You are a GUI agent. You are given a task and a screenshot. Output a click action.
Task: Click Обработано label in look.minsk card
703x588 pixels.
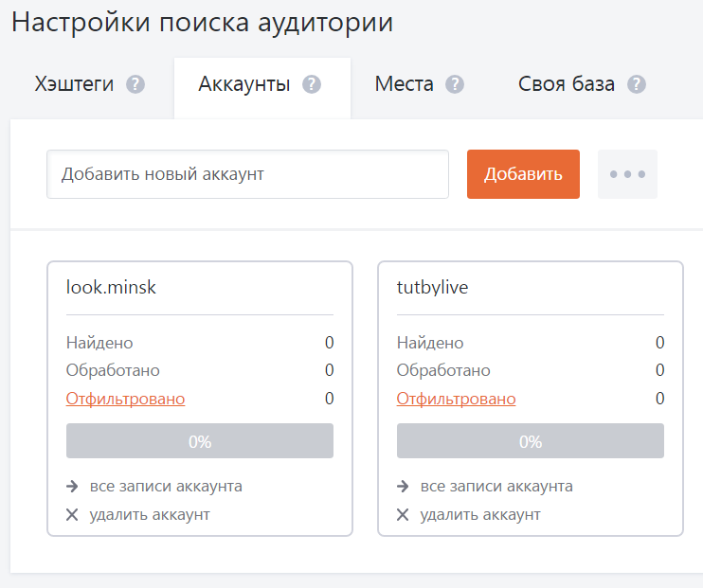pos(113,370)
